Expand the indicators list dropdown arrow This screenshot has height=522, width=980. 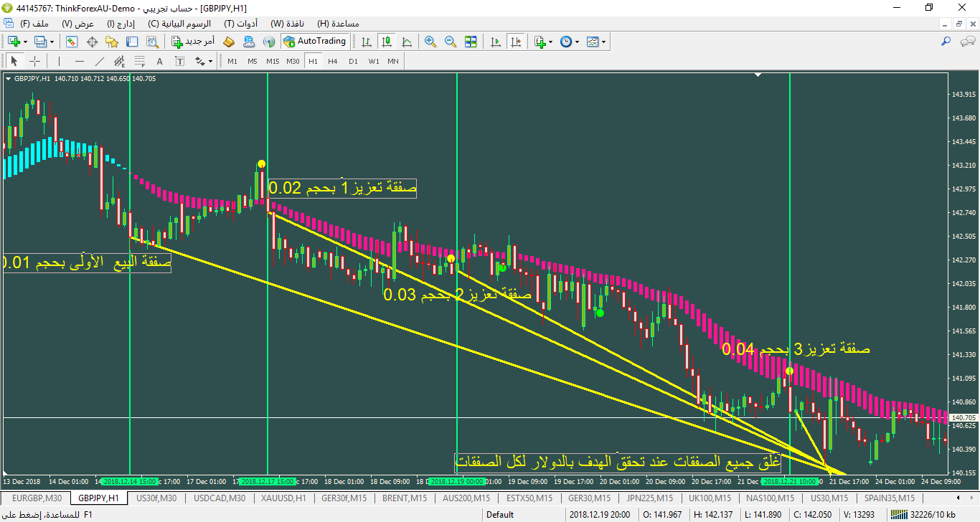(552, 42)
